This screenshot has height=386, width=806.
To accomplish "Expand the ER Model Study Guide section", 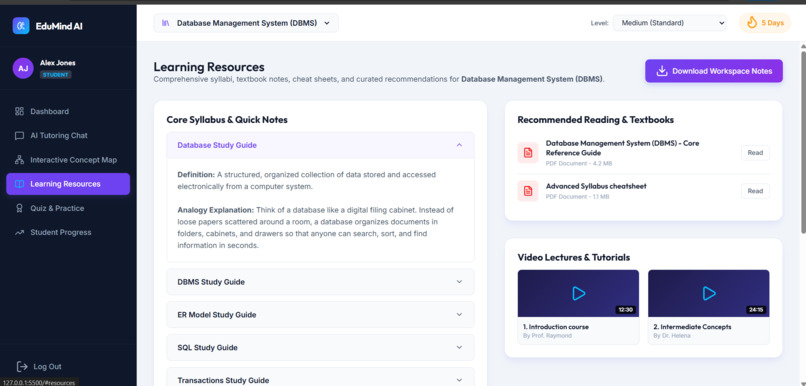I will tap(320, 315).
